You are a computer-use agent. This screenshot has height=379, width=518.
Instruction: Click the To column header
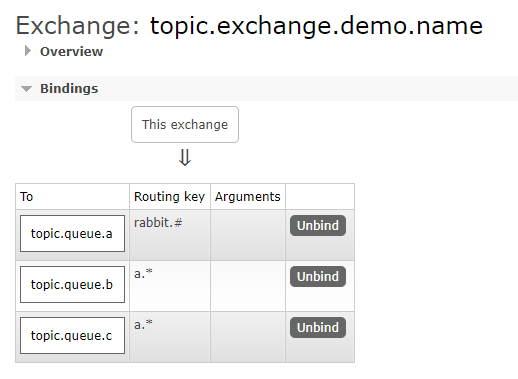[26, 197]
